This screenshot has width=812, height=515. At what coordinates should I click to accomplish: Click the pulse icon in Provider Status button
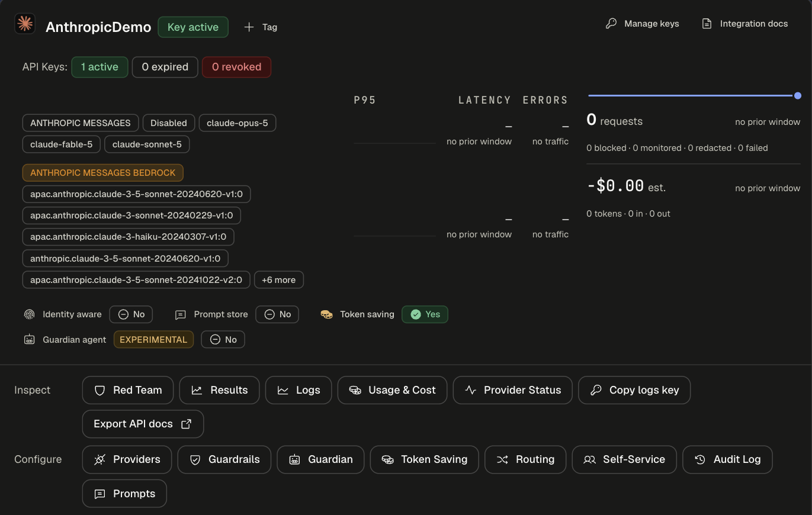click(471, 390)
